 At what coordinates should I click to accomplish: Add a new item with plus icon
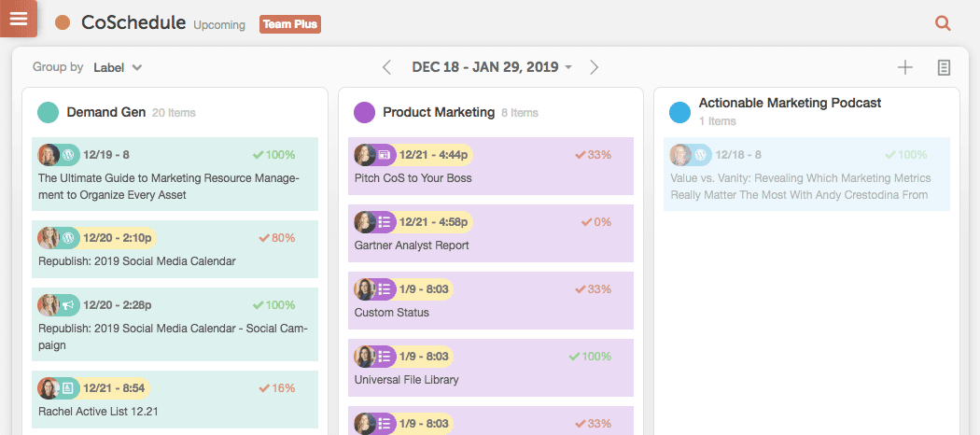pos(905,67)
